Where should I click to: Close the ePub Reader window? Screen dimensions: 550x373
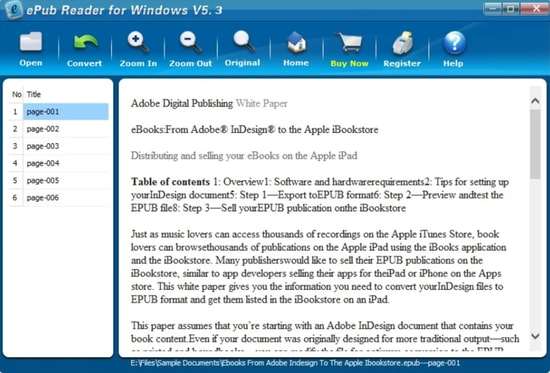[x=535, y=9]
